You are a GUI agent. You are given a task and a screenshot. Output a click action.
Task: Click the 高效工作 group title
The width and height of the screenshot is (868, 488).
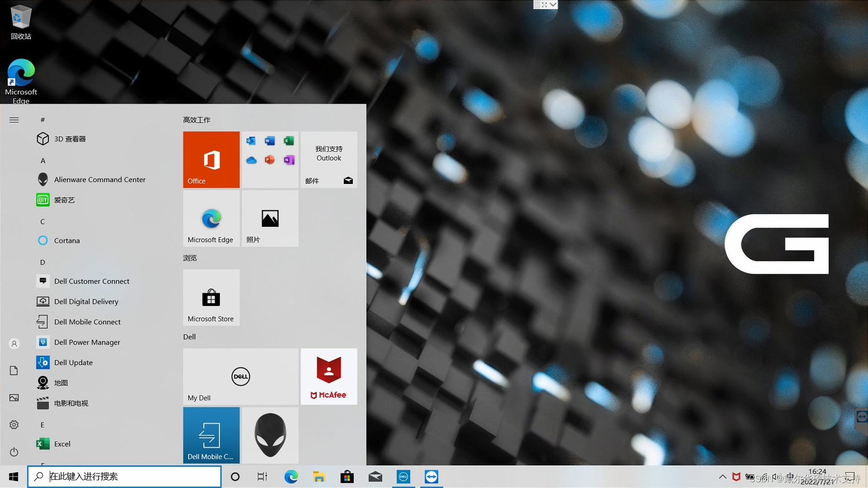click(197, 120)
